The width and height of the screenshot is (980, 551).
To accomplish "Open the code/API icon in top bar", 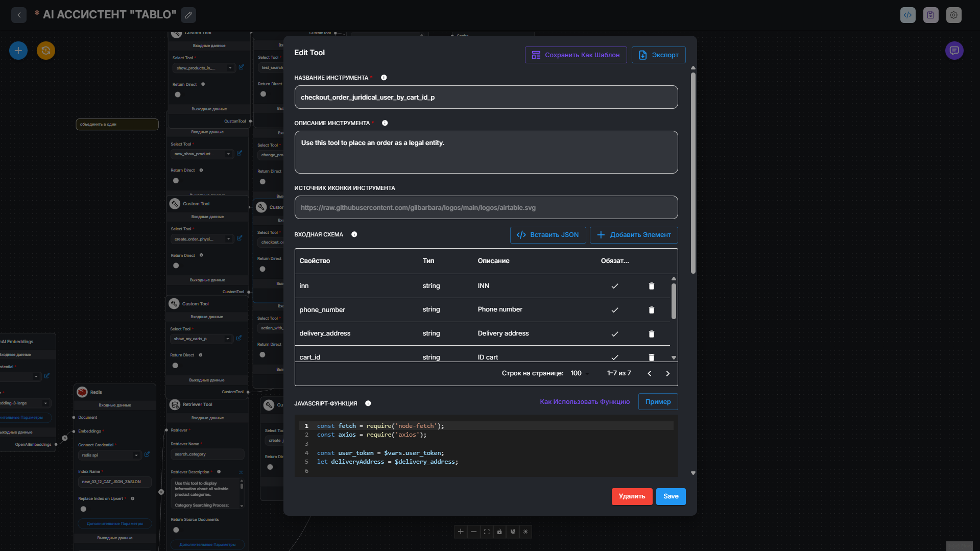I will click(x=907, y=15).
